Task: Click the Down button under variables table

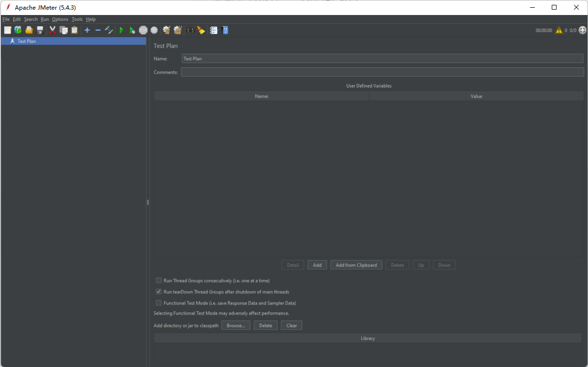Action: 444,265
